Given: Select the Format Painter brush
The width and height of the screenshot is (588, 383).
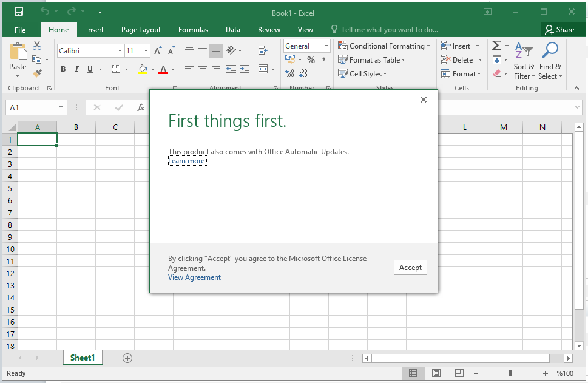Looking at the screenshot, I should point(37,73).
